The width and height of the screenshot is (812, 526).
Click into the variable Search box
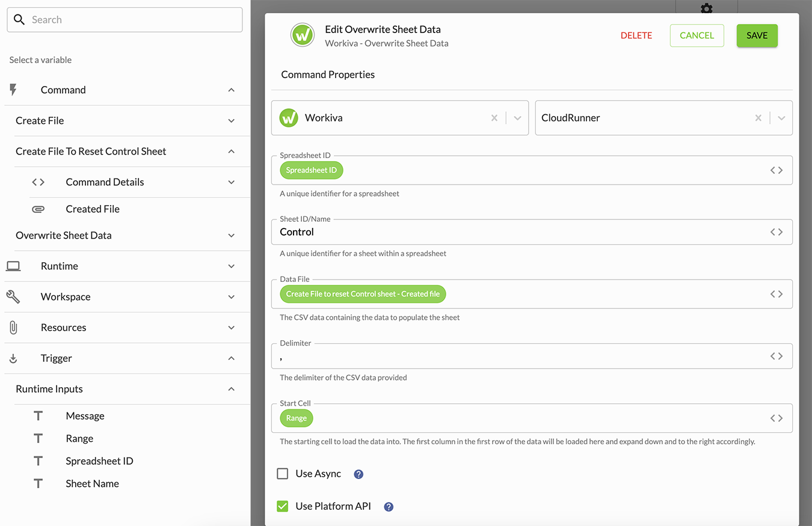(x=125, y=20)
